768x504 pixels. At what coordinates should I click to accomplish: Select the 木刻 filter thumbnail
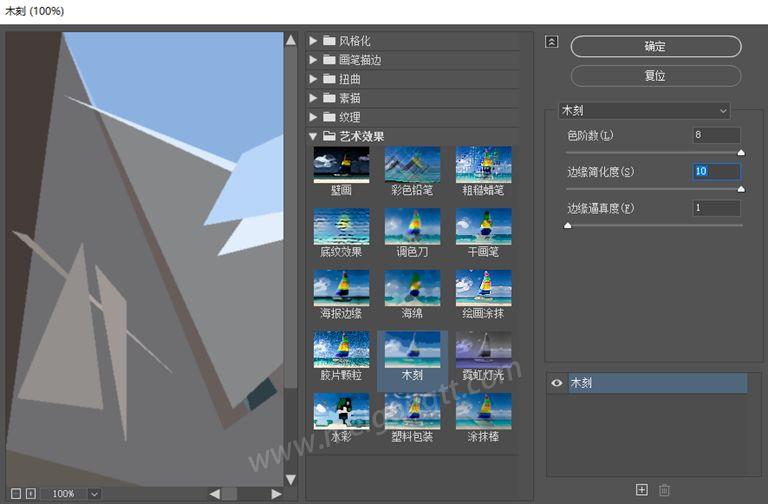coord(412,350)
